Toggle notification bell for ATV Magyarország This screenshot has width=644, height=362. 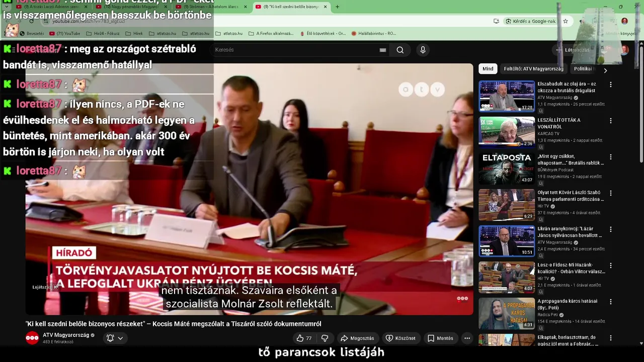[x=110, y=338]
